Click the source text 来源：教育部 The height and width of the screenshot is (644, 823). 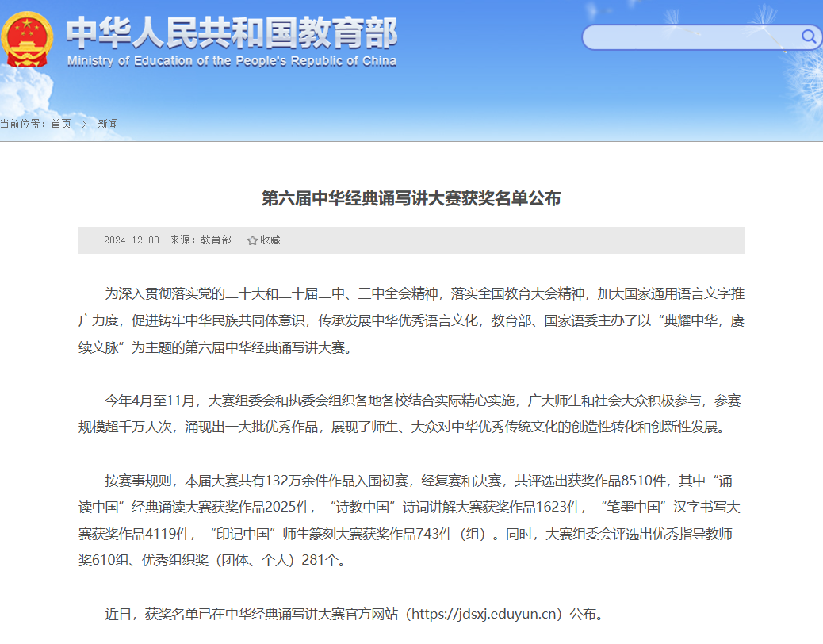[x=201, y=240]
